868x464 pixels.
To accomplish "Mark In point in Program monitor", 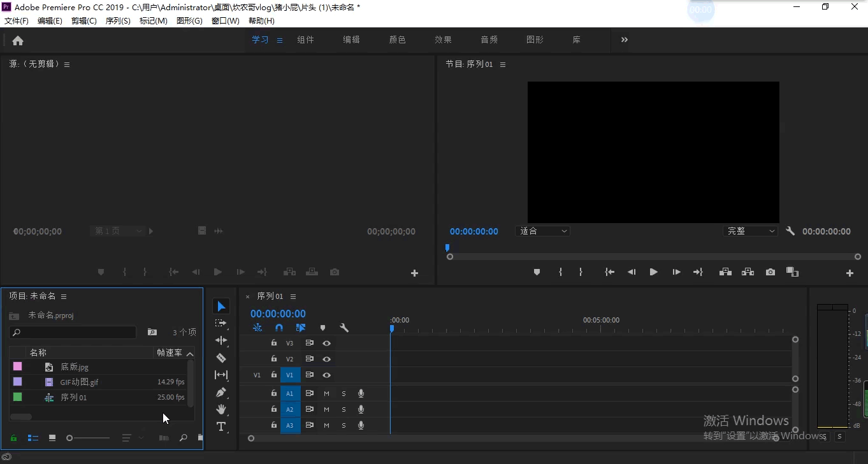I will [560, 272].
